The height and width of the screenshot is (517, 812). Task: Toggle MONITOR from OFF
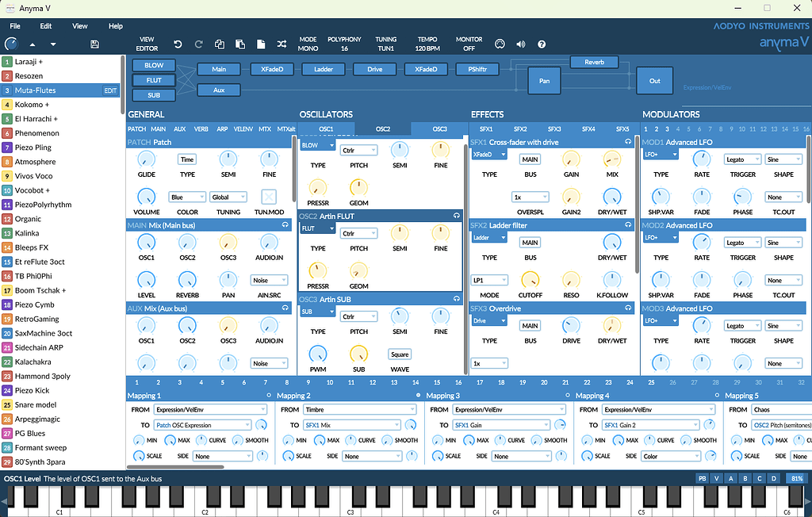coord(469,43)
